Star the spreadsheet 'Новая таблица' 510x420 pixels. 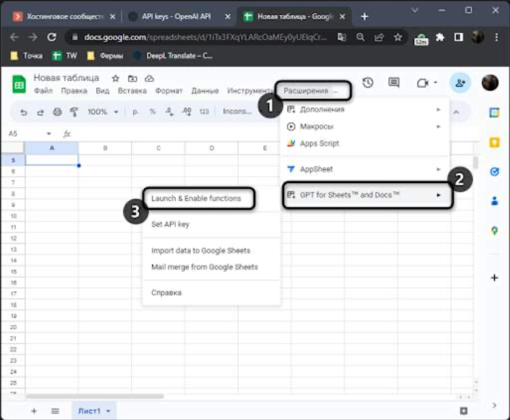click(x=116, y=78)
